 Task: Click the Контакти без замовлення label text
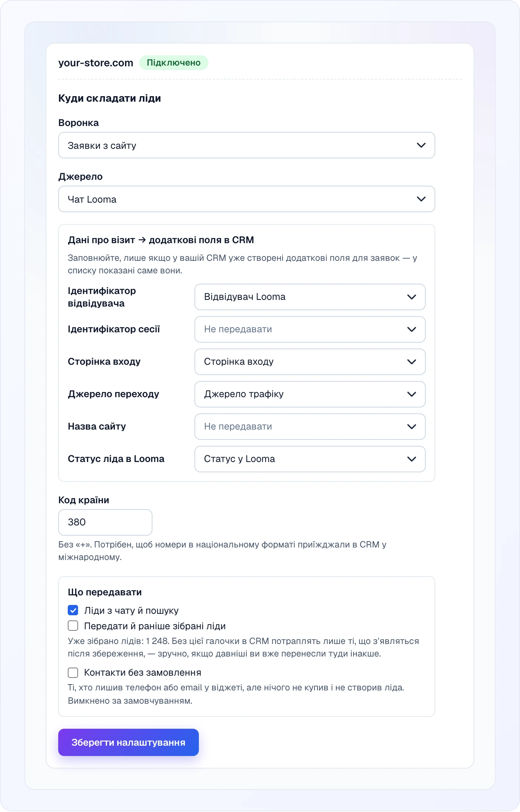coord(143,672)
